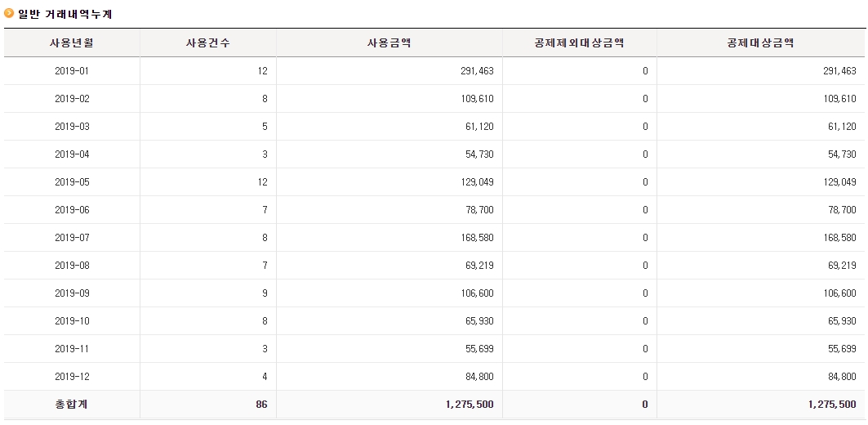Click 공제대상금액 168,580 in 2019-07 row
The image size is (868, 425).
click(839, 237)
